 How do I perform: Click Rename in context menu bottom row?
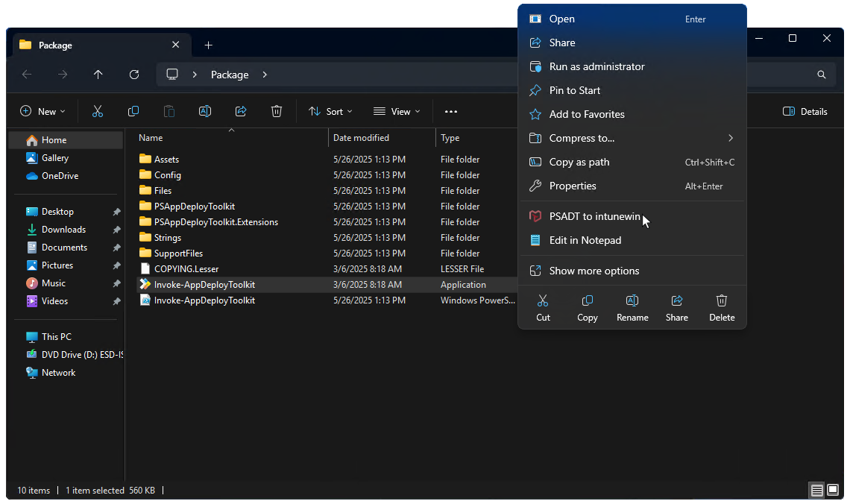[x=632, y=308]
